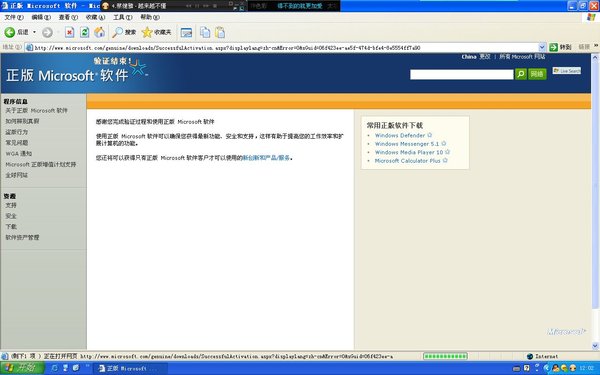This screenshot has height=375, width=600.
Task: Click the star icon beside Windows Defender
Action: coord(429,135)
